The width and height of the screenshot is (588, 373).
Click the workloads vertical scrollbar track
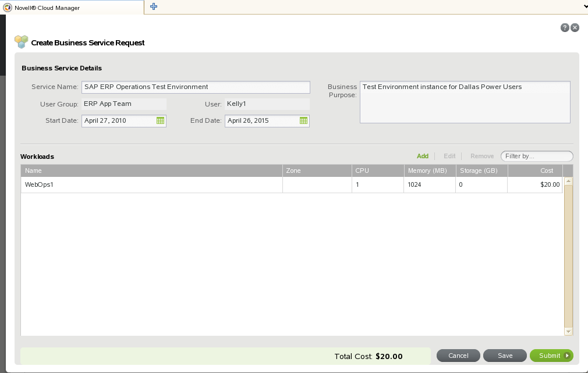(x=569, y=257)
